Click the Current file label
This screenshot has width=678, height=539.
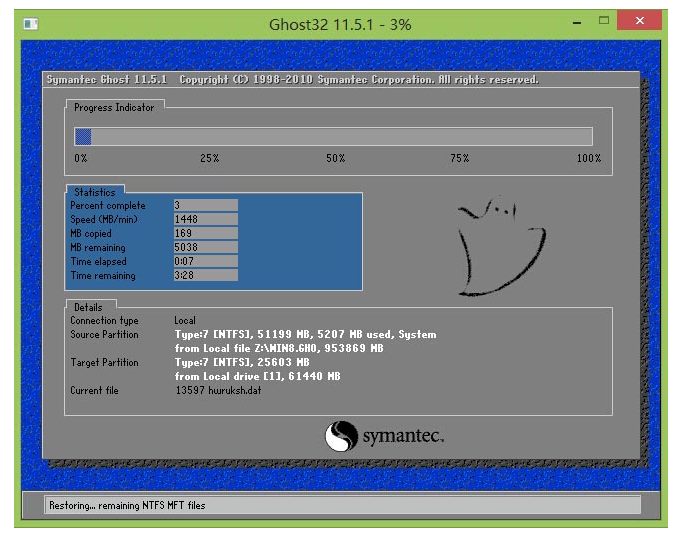[x=94, y=390]
